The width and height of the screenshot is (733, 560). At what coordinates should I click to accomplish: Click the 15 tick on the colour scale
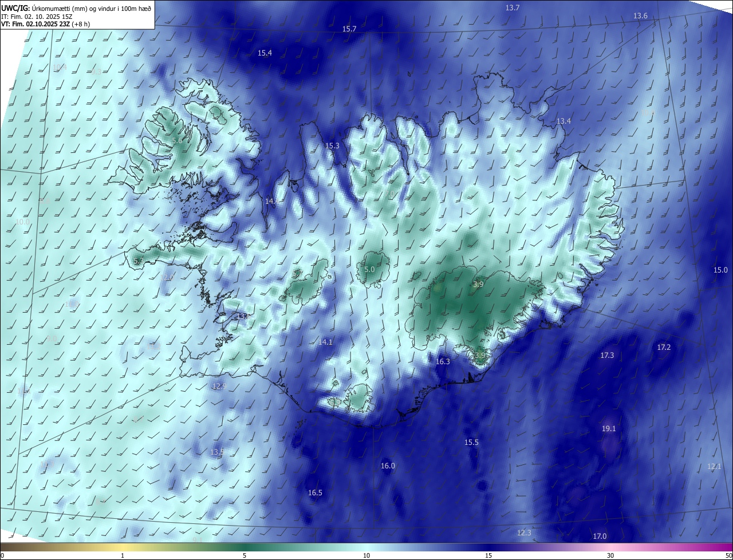click(x=488, y=555)
